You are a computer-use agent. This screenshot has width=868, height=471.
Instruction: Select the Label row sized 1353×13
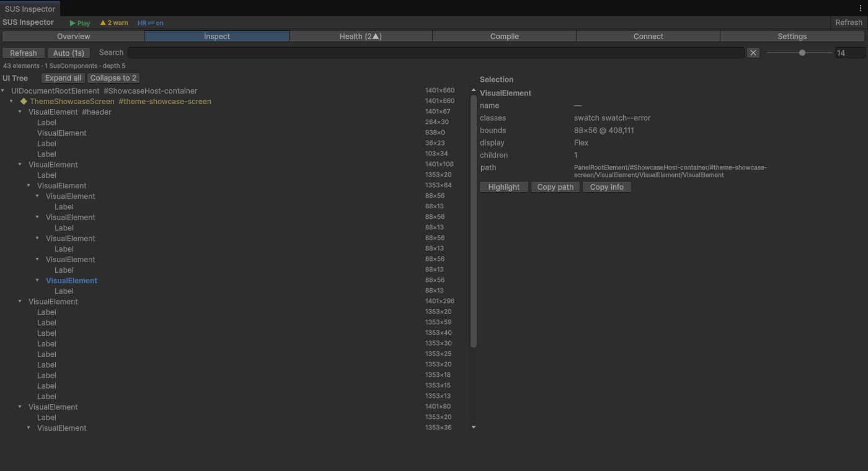pos(236,396)
